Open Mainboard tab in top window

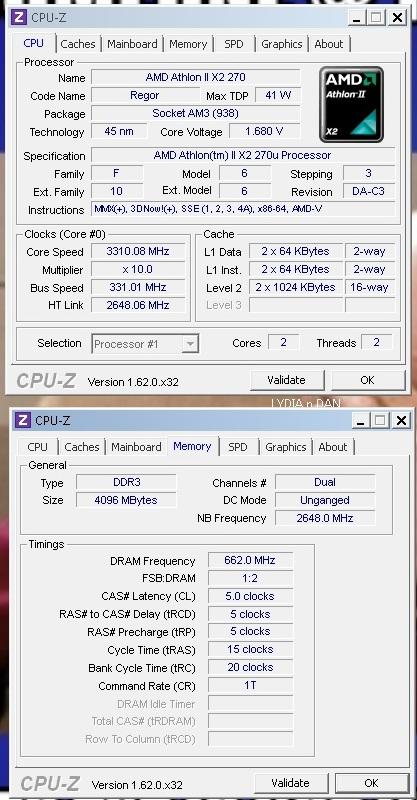(132, 44)
